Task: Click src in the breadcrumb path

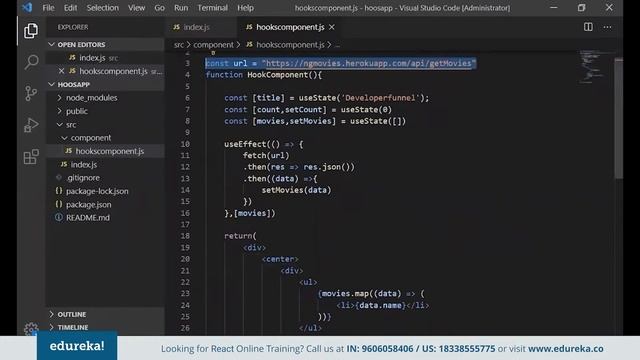Action: (179, 44)
